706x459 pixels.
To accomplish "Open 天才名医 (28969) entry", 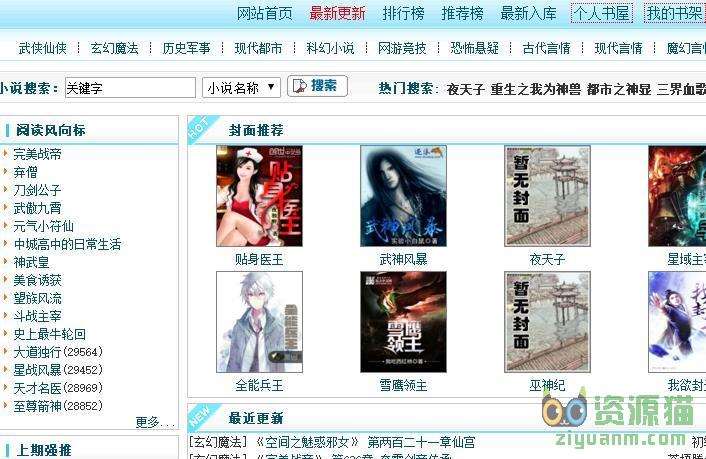I will (58, 388).
